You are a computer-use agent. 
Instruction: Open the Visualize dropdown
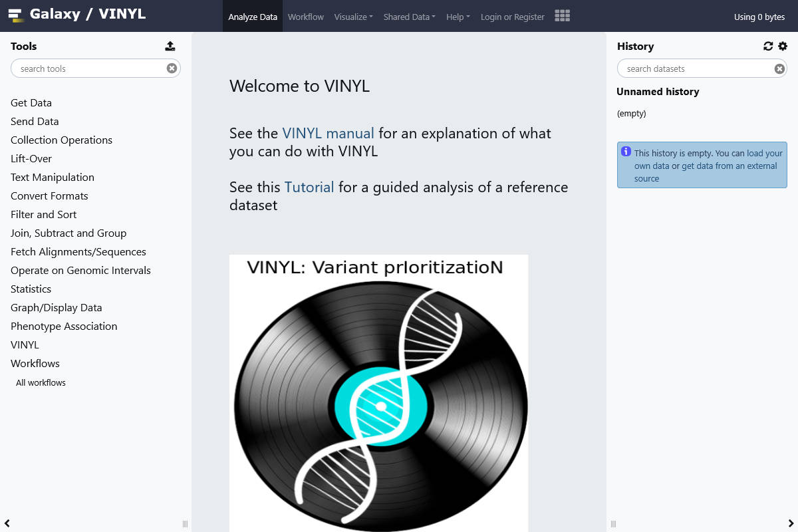[x=353, y=17]
